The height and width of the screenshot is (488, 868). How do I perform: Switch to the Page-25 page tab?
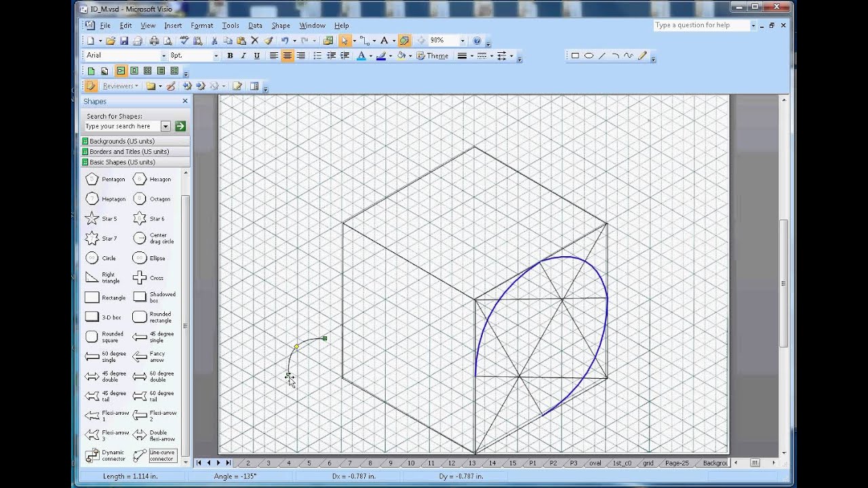[x=677, y=463]
